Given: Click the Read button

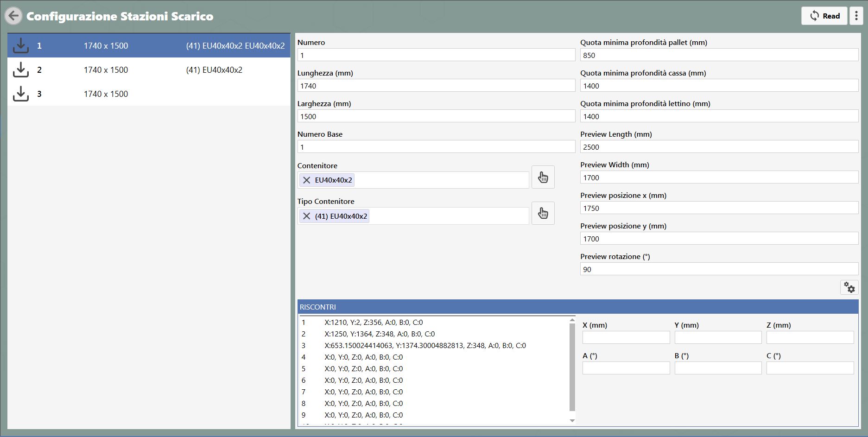Looking at the screenshot, I should 824,16.
